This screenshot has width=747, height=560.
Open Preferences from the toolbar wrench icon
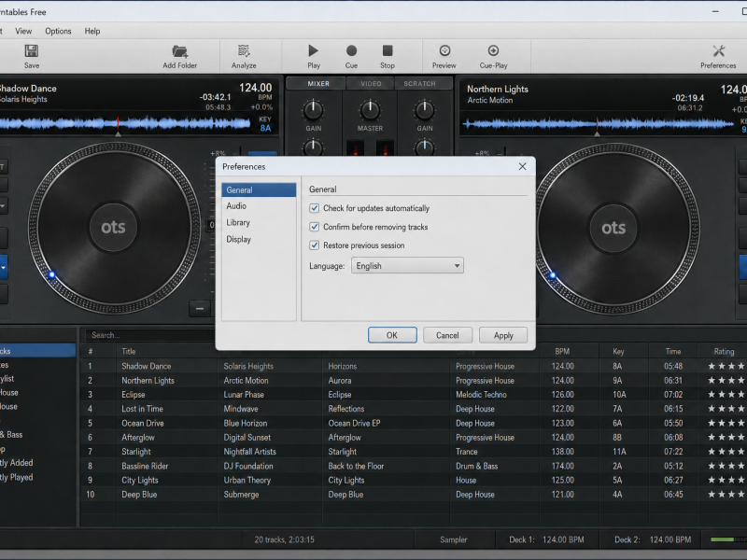pos(718,51)
